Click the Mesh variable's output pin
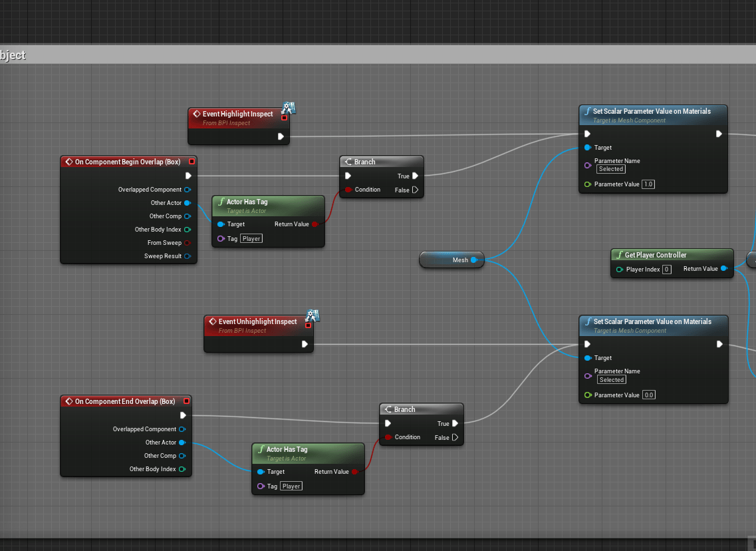The image size is (756, 551). pos(474,260)
